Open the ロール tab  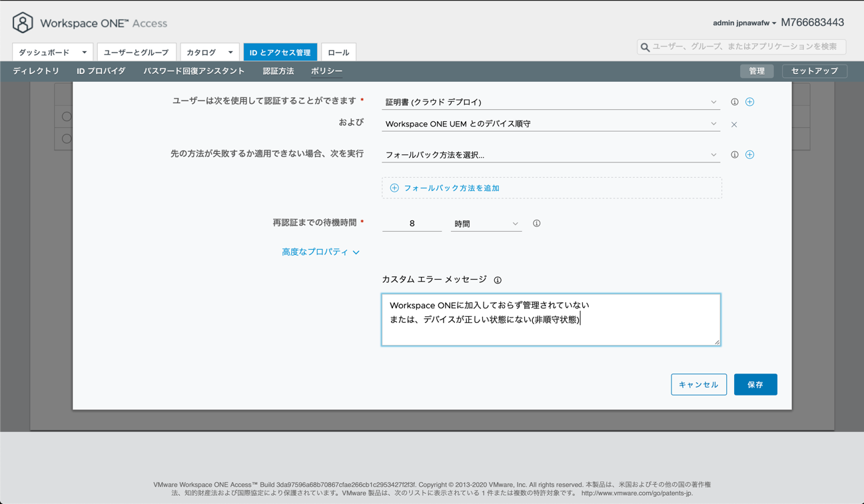[338, 53]
